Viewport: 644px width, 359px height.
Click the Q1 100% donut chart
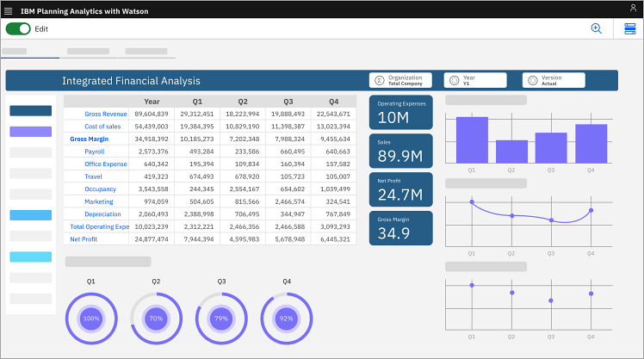(91, 318)
